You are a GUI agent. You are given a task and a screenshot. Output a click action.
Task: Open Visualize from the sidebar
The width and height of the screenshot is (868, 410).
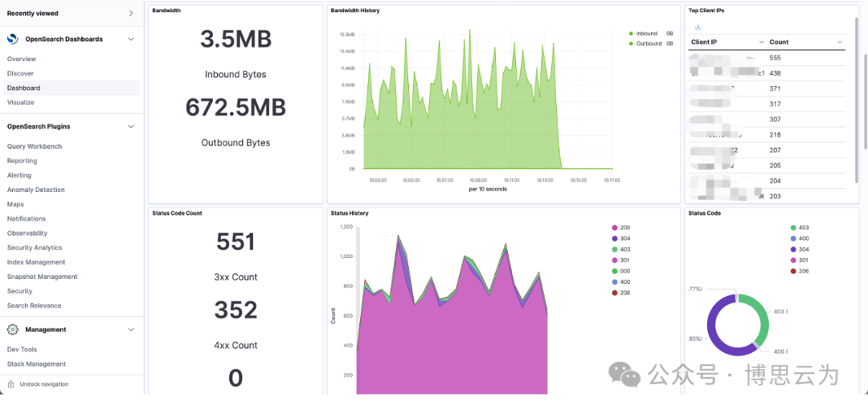[20, 102]
